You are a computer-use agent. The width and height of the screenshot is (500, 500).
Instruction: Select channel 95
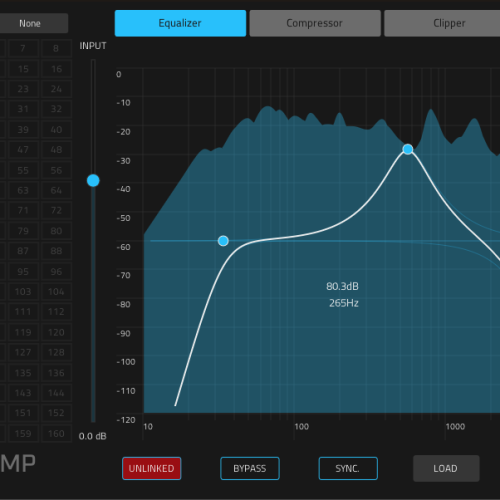pyautogui.click(x=23, y=272)
